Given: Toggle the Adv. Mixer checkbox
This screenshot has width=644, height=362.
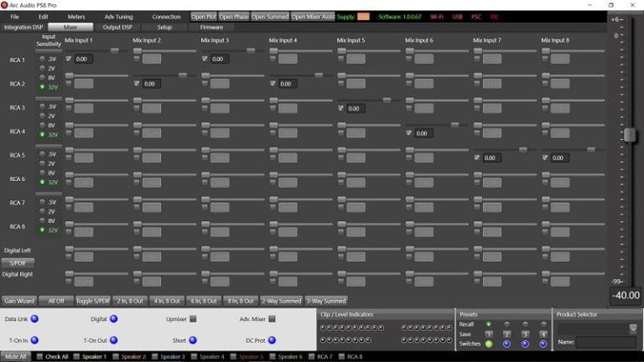Looking at the screenshot, I should pyautogui.click(x=270, y=318).
